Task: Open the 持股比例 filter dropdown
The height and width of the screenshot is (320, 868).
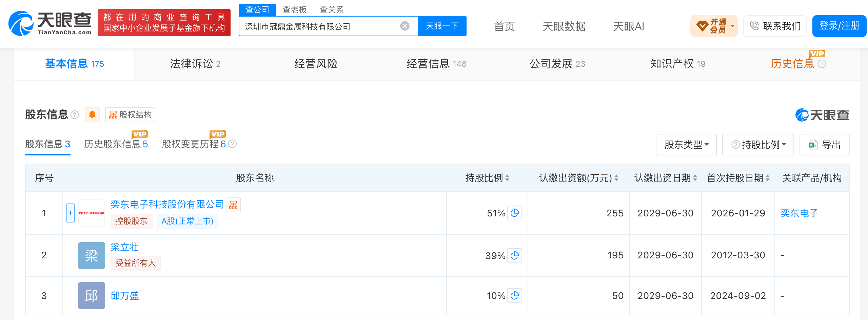Action: pyautogui.click(x=758, y=145)
